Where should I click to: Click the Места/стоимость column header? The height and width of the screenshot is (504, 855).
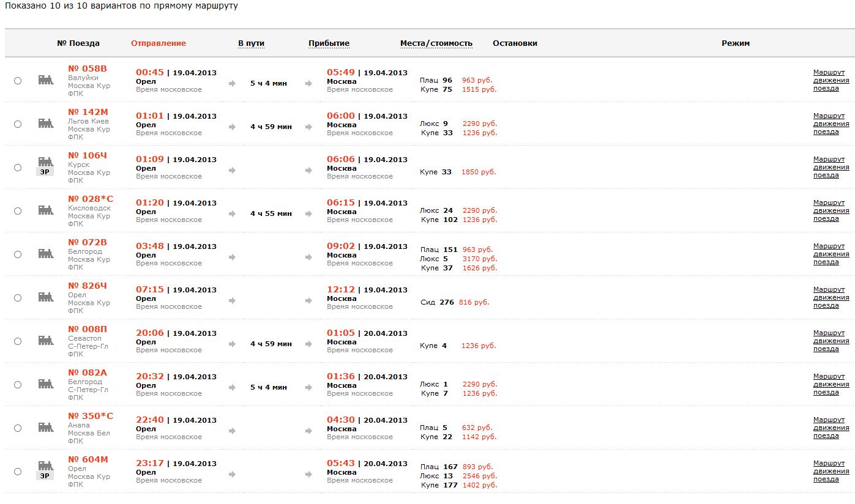tap(436, 43)
